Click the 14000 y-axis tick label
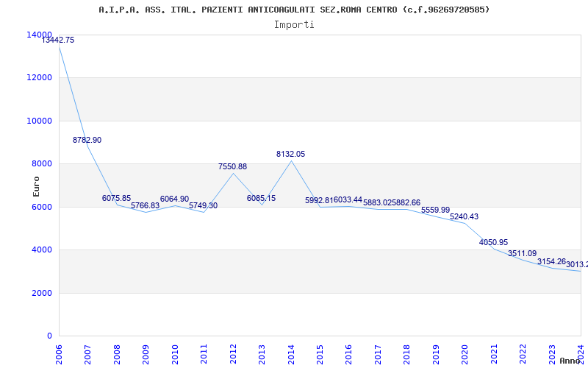This screenshot has height=368, width=588. 40,35
